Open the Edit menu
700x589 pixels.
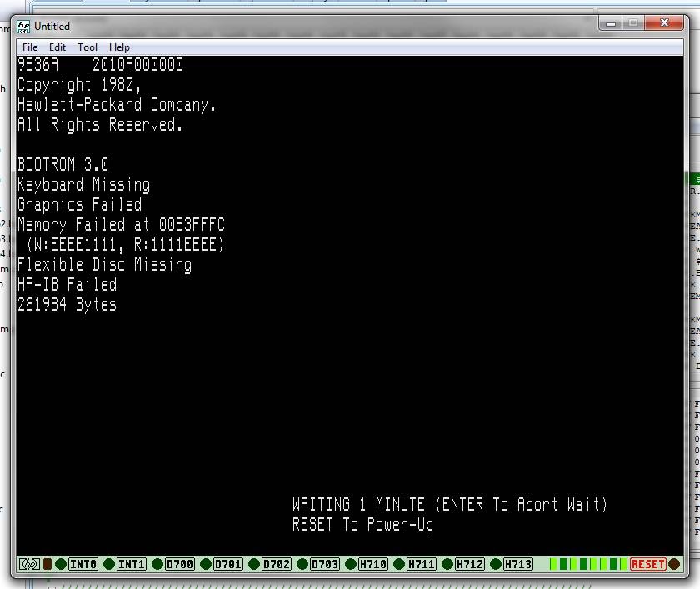pos(57,47)
